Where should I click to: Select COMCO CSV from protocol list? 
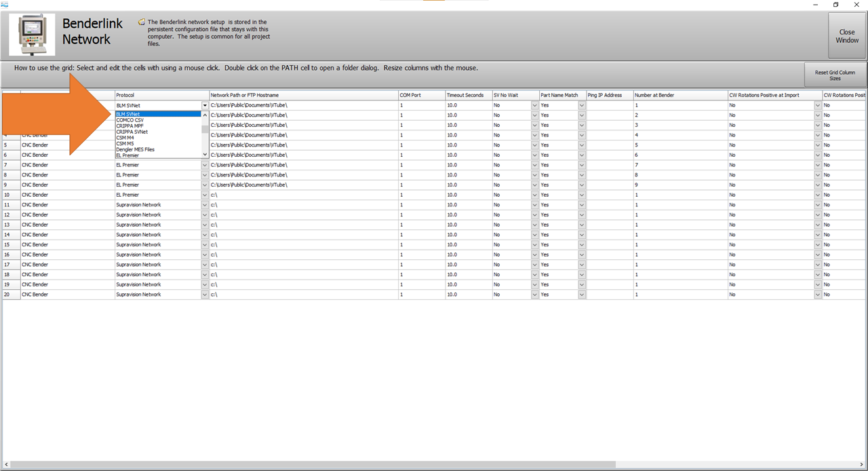[x=130, y=120]
